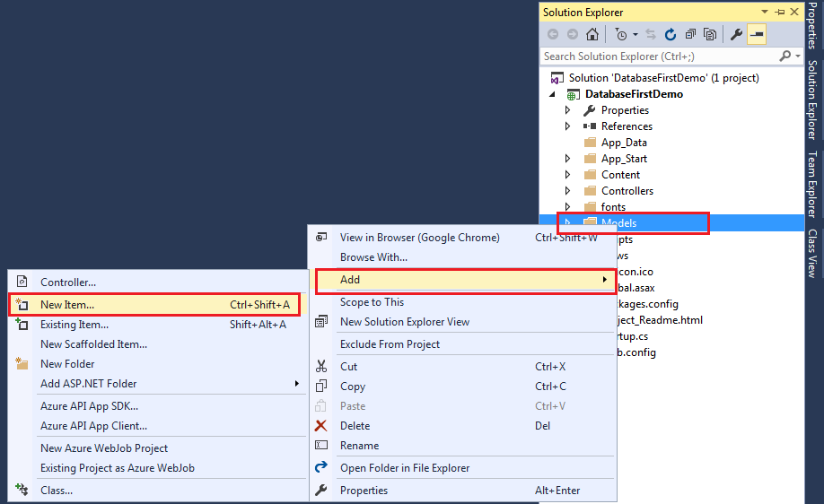
Task: Expand the Content folder
Action: click(x=567, y=174)
